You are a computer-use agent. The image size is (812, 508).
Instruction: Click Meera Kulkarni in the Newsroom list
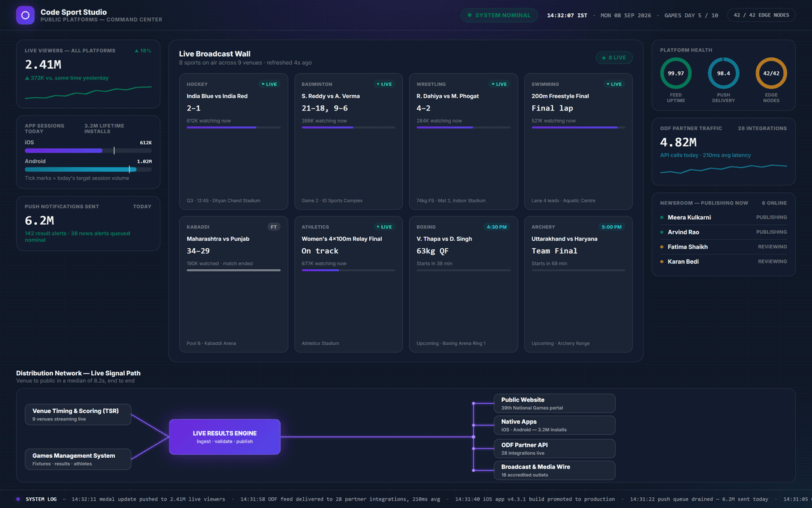689,217
